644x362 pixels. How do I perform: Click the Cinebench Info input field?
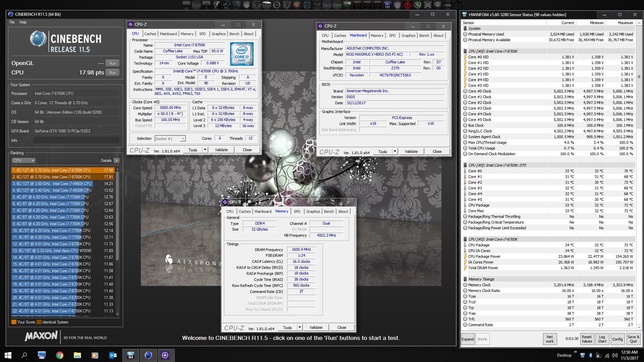pyautogui.click(x=76, y=140)
